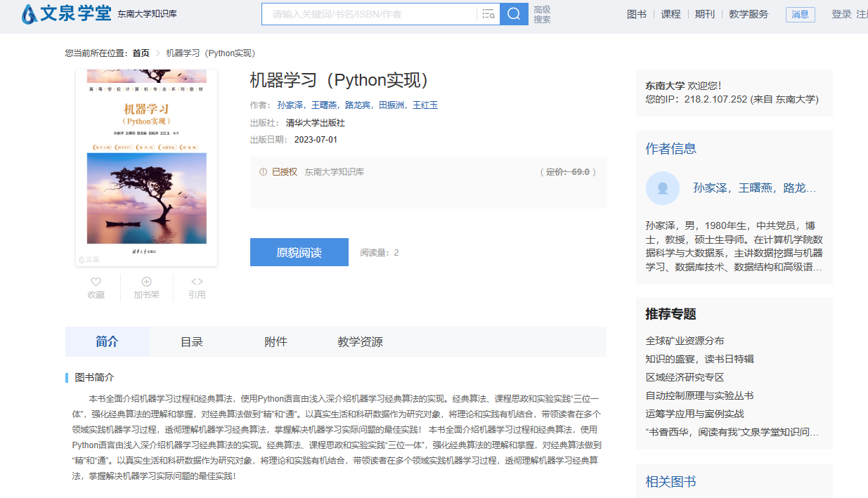Open topic 自动控制原理与实验丛书
This screenshot has width=868, height=498.
[x=699, y=395]
